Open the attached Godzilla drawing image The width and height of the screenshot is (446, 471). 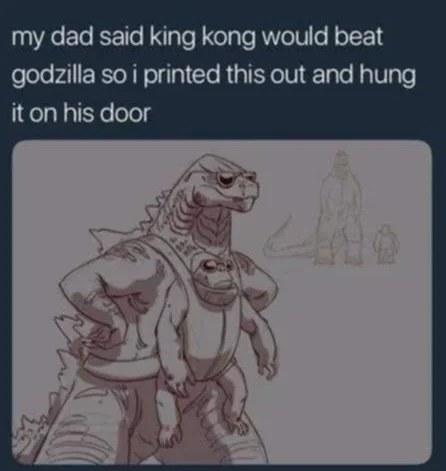222,302
